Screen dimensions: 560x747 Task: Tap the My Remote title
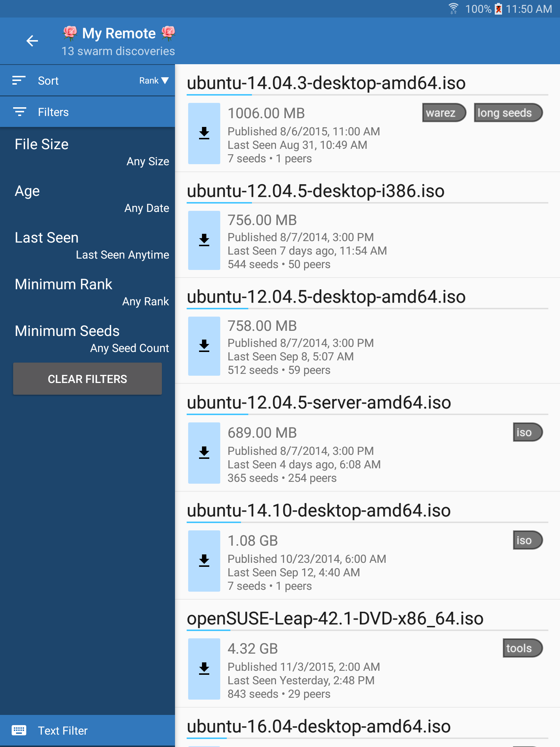coord(119,34)
